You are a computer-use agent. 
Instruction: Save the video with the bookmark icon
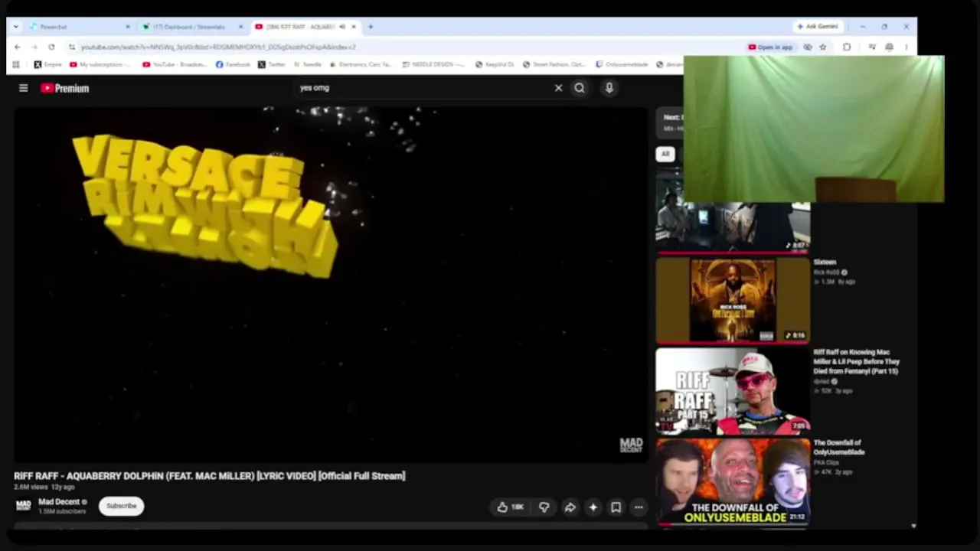pos(616,507)
